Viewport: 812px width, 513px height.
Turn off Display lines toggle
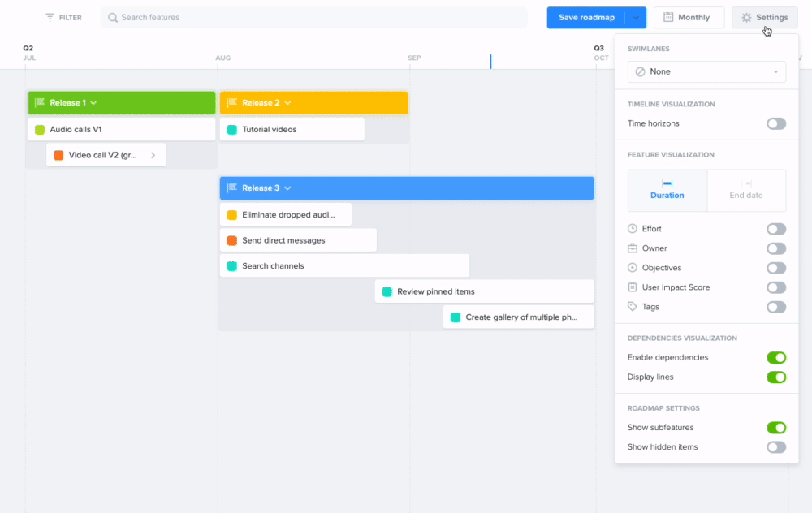click(776, 377)
